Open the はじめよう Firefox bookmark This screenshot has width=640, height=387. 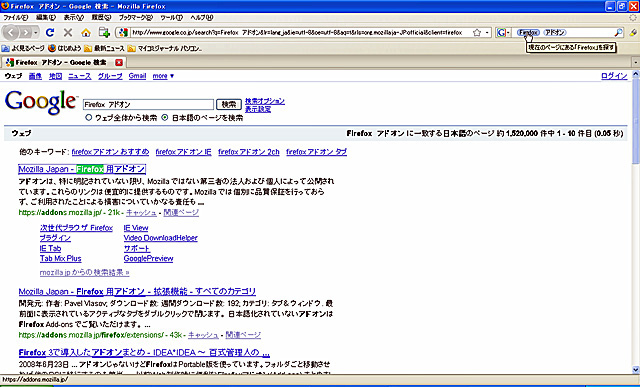click(x=64, y=48)
